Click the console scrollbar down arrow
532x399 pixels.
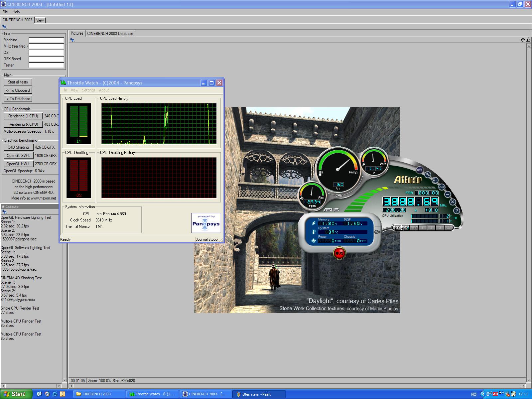pos(65,380)
